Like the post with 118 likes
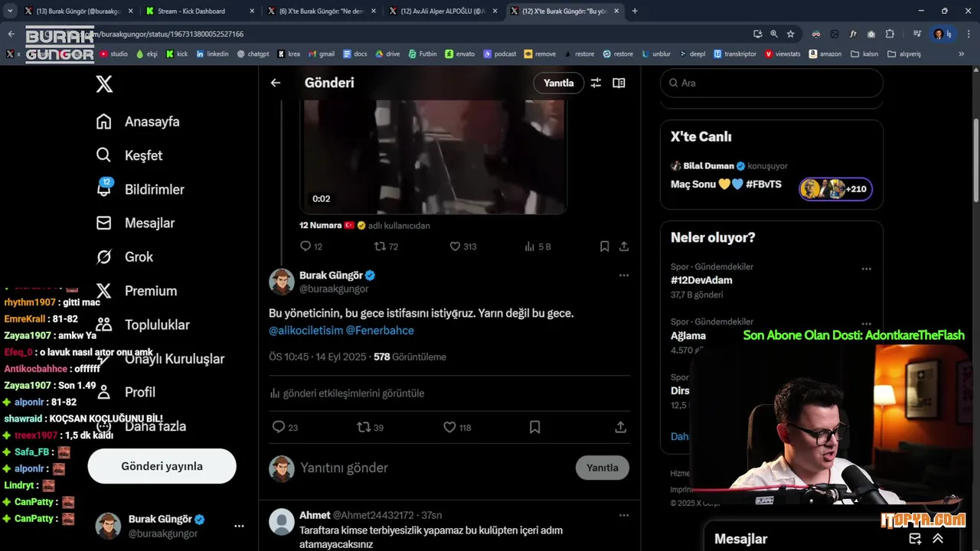Image resolution: width=980 pixels, height=551 pixels. click(x=458, y=427)
